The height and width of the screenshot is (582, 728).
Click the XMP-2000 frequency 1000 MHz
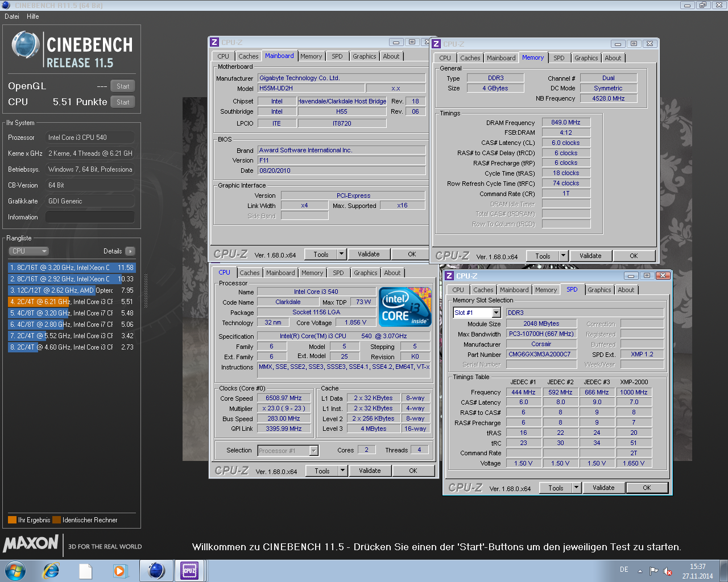[634, 392]
